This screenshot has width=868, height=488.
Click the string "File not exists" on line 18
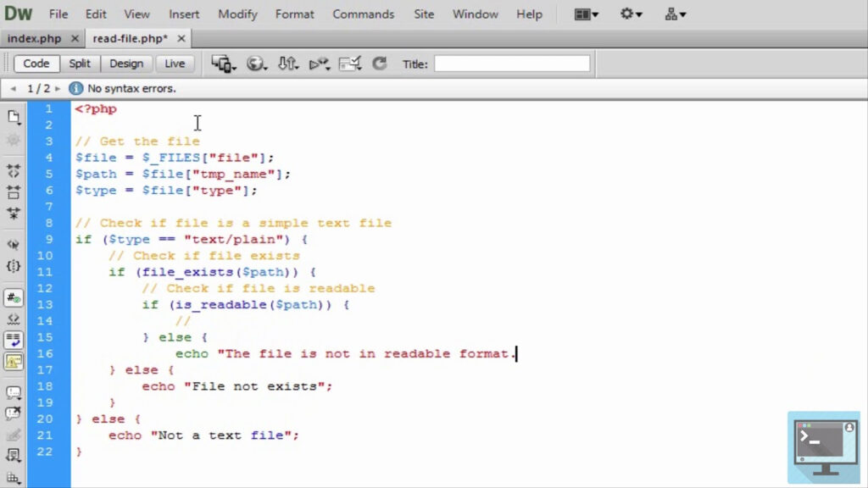tap(254, 386)
